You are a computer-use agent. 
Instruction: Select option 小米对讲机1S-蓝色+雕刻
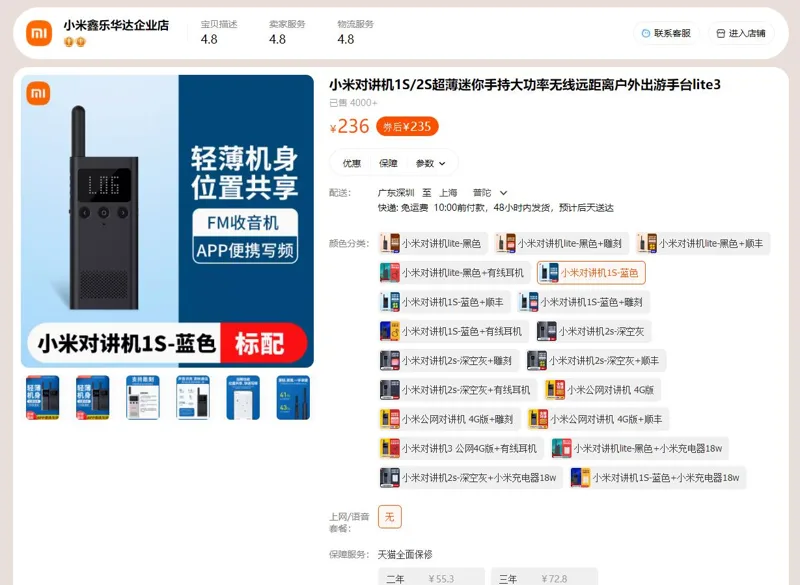583,302
